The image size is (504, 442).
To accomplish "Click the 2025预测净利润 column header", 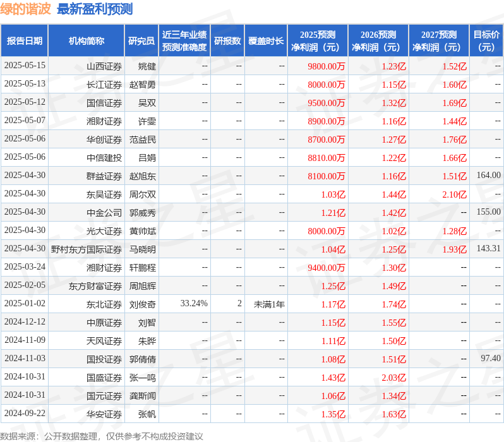I will click(x=318, y=41).
